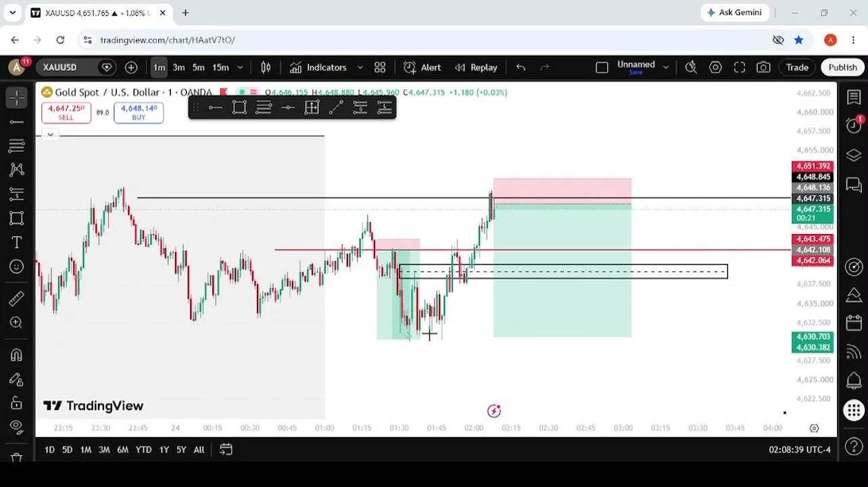Select 3M date range
Viewport: 868px width, 487px height.
pyautogui.click(x=104, y=449)
